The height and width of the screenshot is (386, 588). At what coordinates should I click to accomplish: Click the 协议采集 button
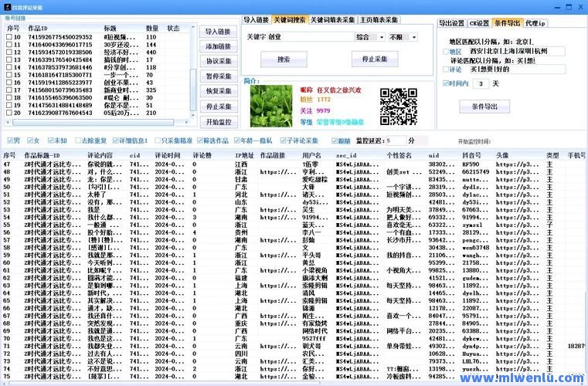click(218, 62)
